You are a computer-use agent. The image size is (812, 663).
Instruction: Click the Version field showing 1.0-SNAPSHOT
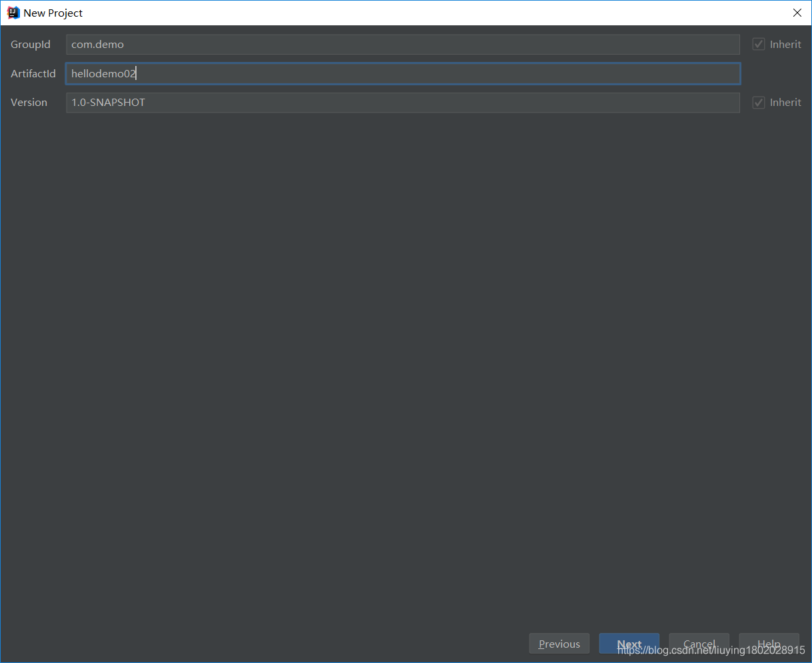click(403, 103)
